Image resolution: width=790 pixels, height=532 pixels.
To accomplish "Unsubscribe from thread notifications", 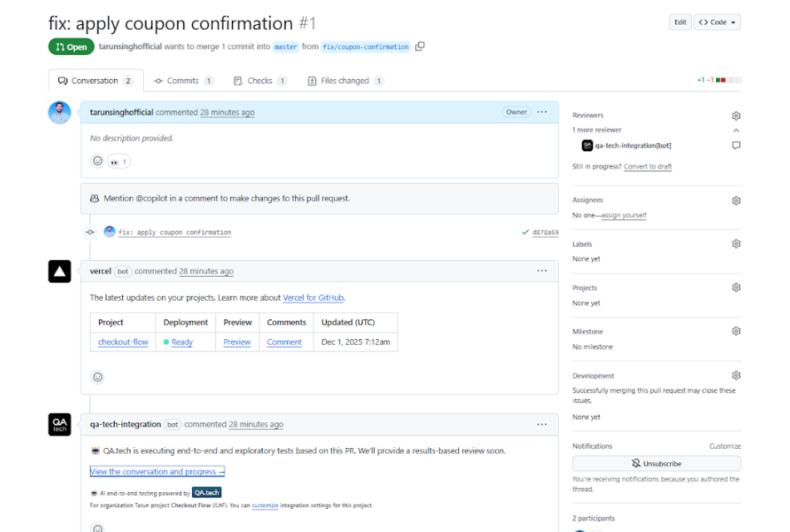I will pos(656,463).
